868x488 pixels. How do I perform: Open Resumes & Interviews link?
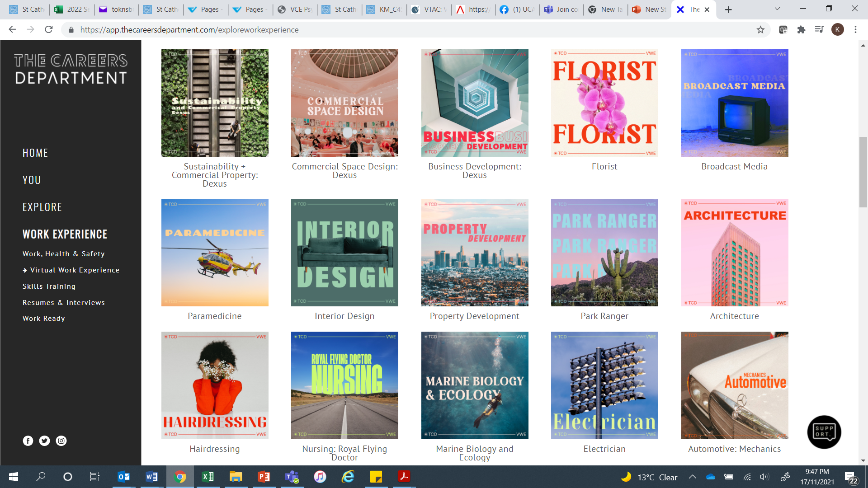63,303
